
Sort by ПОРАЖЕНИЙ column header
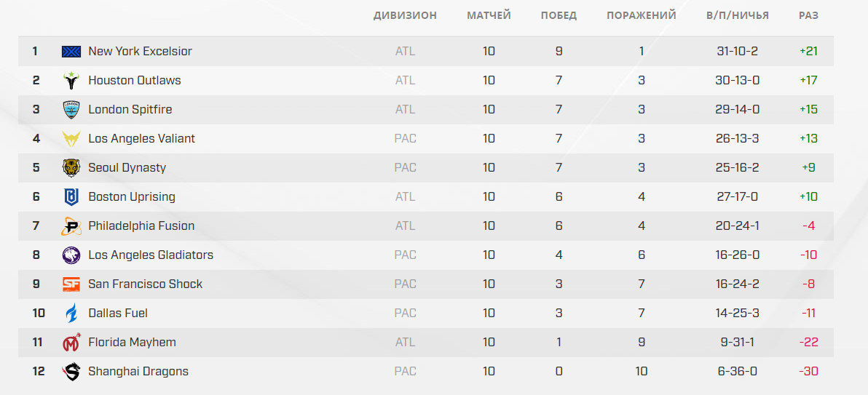[x=641, y=15]
